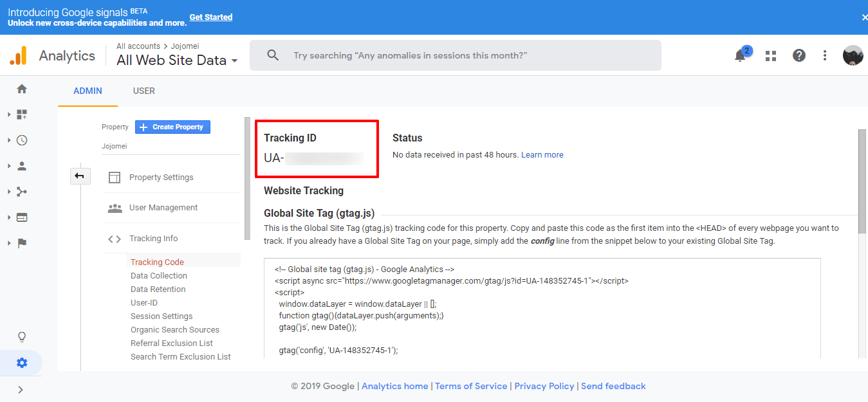
Task: Click the 'Tracking ID' label
Action: pos(290,138)
